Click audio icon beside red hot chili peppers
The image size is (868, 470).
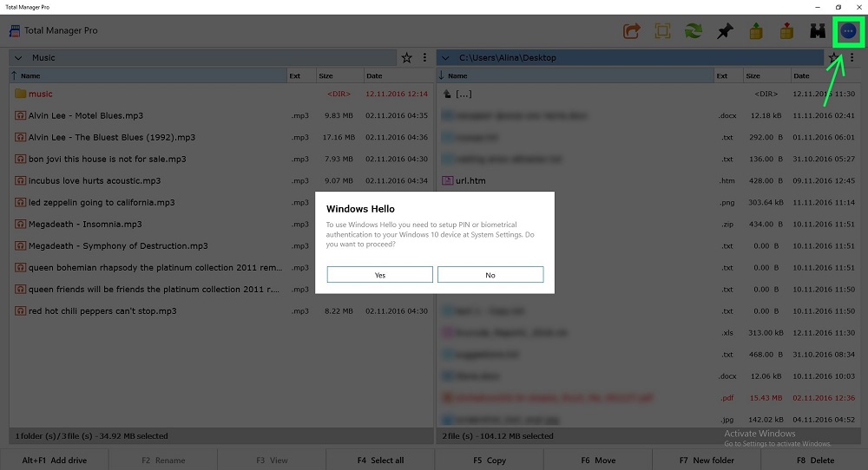21,310
